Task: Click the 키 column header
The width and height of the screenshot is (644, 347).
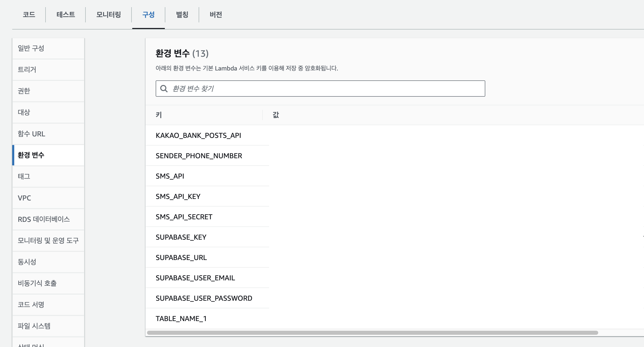Action: pyautogui.click(x=159, y=115)
